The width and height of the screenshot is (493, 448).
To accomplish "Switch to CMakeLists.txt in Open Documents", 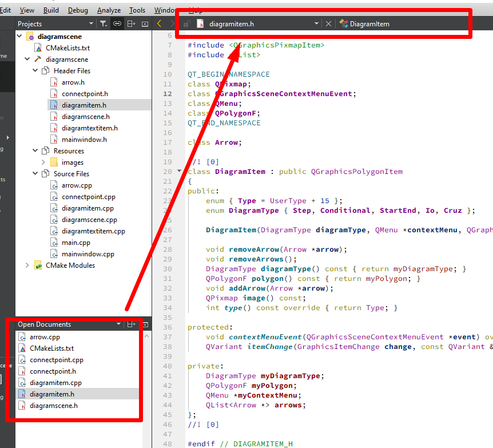I will point(52,348).
